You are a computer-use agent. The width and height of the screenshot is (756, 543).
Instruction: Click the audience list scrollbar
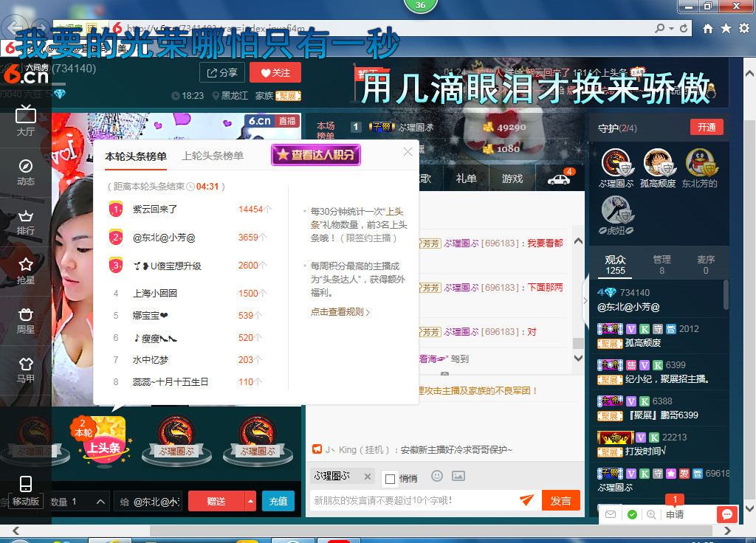(726, 295)
